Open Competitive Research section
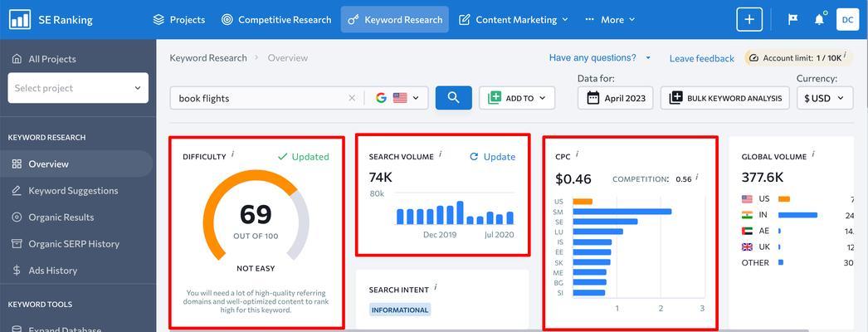This screenshot has width=868, height=332. [276, 20]
